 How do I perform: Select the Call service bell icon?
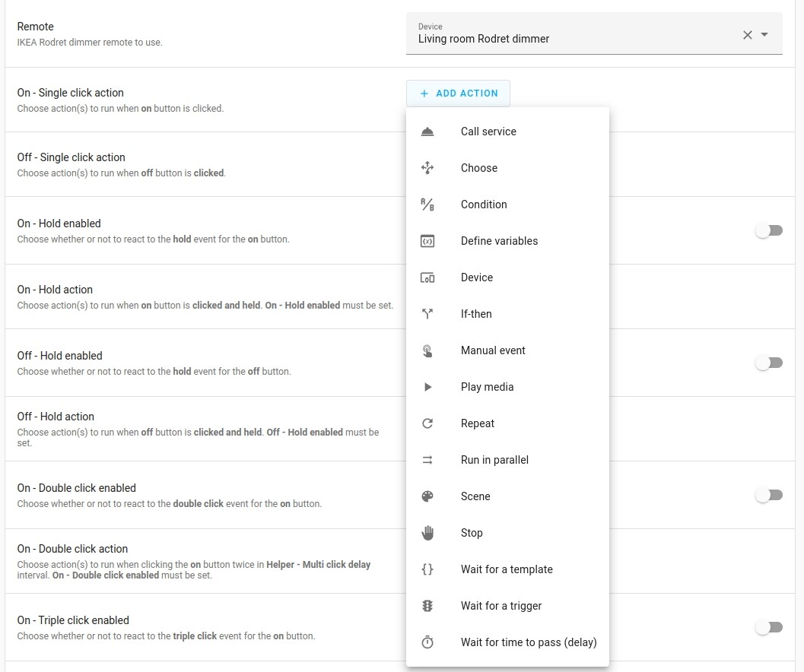point(427,131)
